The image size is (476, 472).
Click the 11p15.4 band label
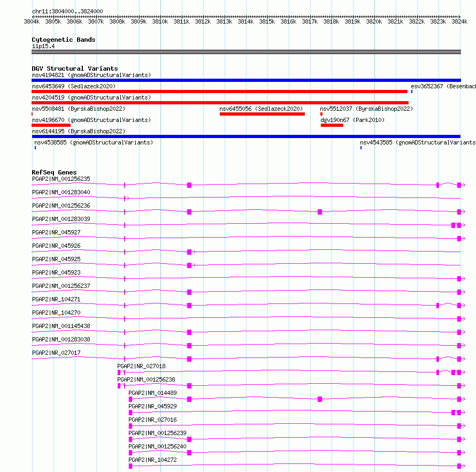(x=43, y=46)
